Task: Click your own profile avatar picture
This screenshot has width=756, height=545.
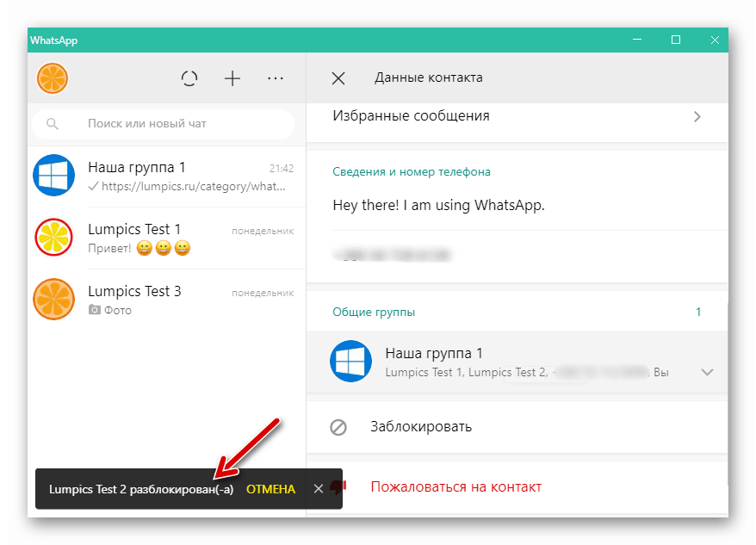Action: (x=53, y=78)
